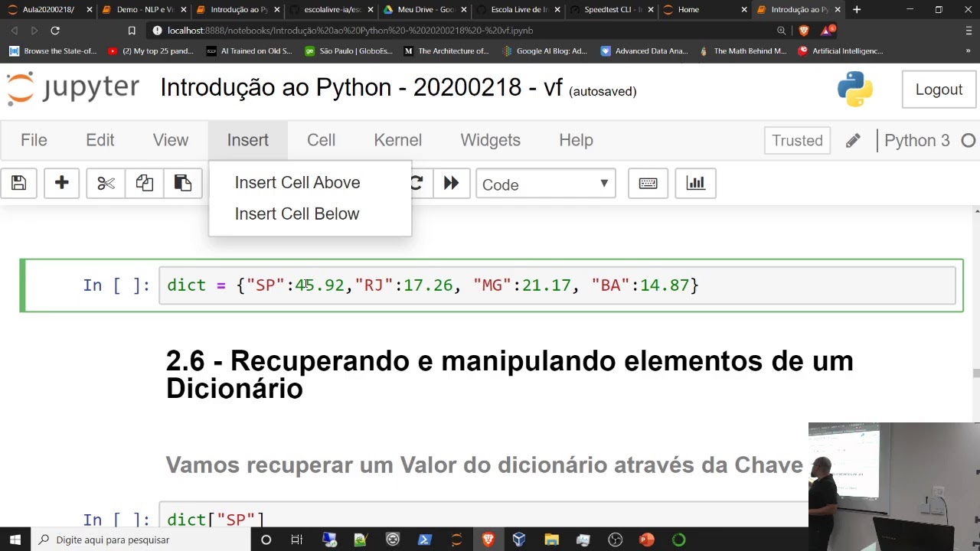The height and width of the screenshot is (551, 980).
Task: Click the Trusted notebook button
Action: tap(797, 141)
